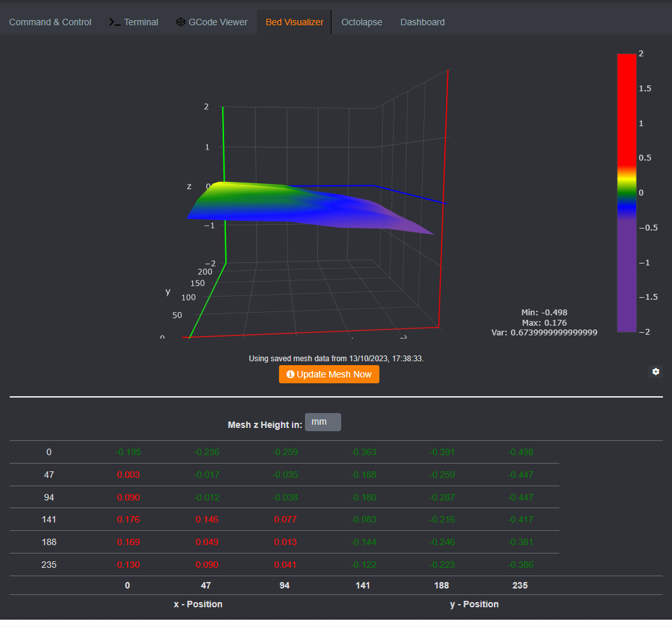Click the 3D bed mesh surface plot
The height and width of the screenshot is (628, 672).
tap(310, 207)
